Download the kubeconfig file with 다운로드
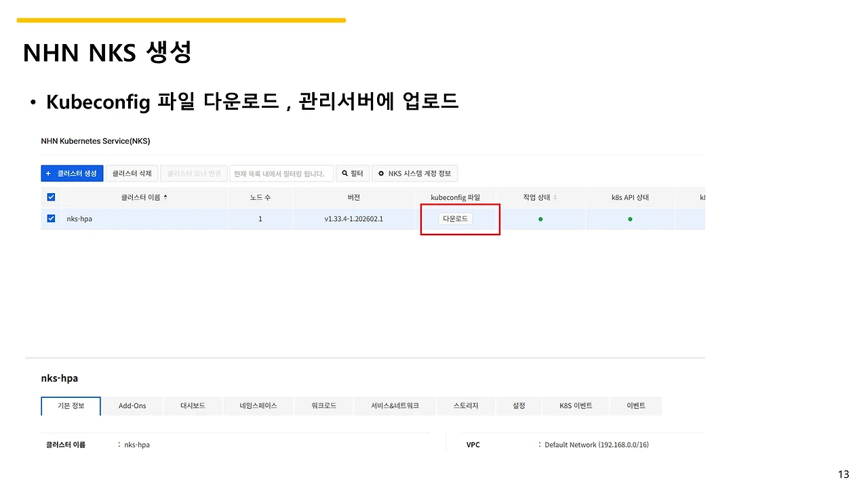The height and width of the screenshot is (488, 868). point(456,219)
